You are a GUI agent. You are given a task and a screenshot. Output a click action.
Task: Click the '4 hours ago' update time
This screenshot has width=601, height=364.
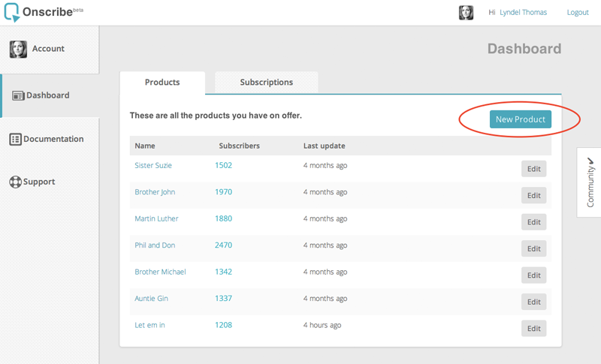point(322,325)
